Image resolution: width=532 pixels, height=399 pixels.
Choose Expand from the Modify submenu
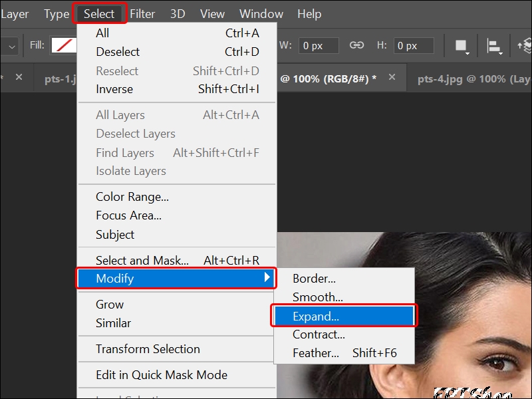click(315, 316)
